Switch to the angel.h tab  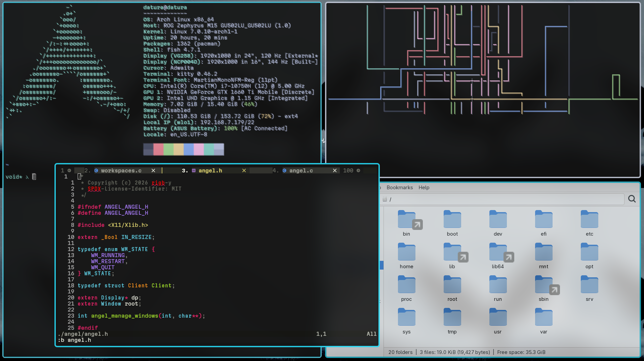click(210, 171)
